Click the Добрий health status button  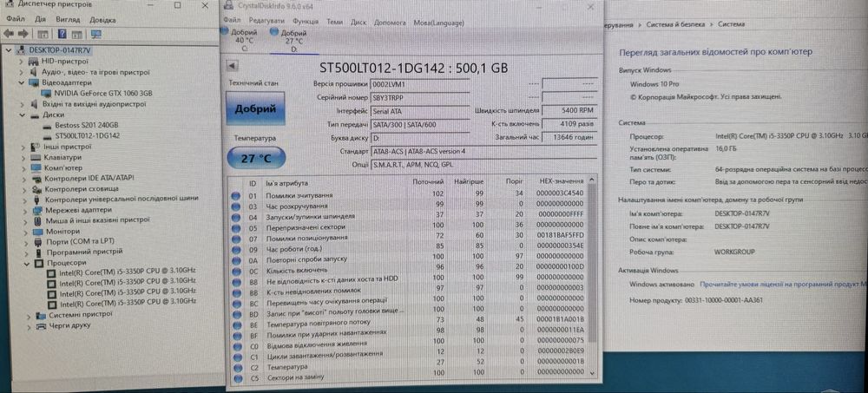[x=255, y=108]
